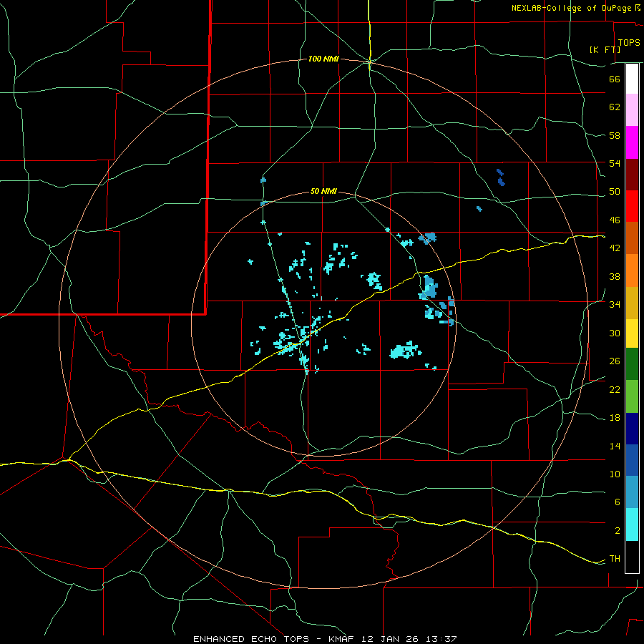Click the "18" scale value
Screen dimensions: 644x644
click(615, 418)
